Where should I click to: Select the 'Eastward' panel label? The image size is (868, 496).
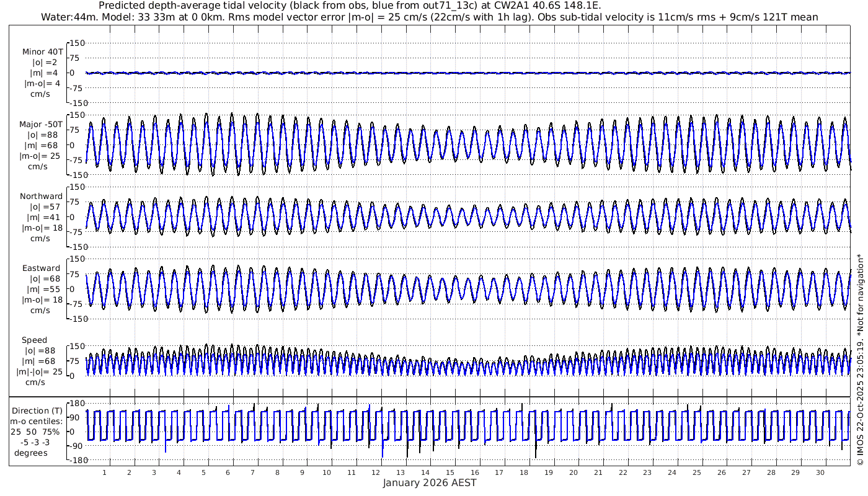41,268
